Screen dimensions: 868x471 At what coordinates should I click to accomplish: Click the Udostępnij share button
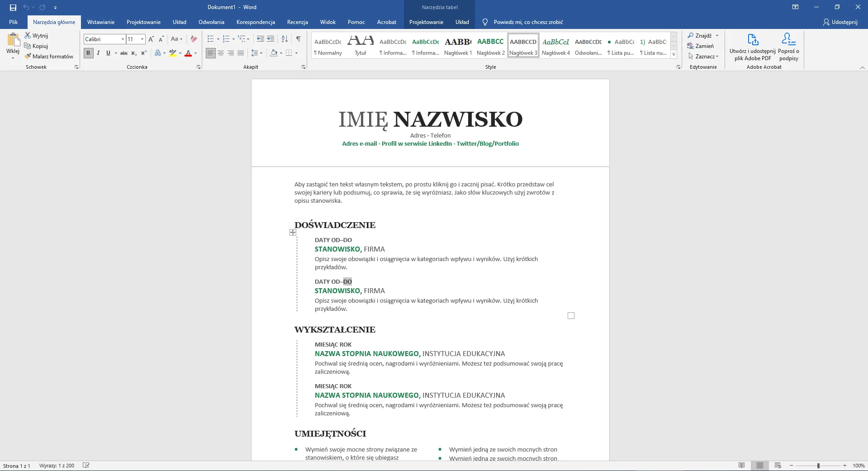tap(840, 22)
